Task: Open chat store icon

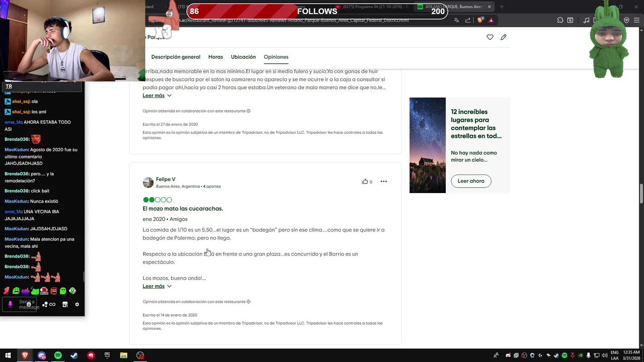Action: click(x=65, y=304)
